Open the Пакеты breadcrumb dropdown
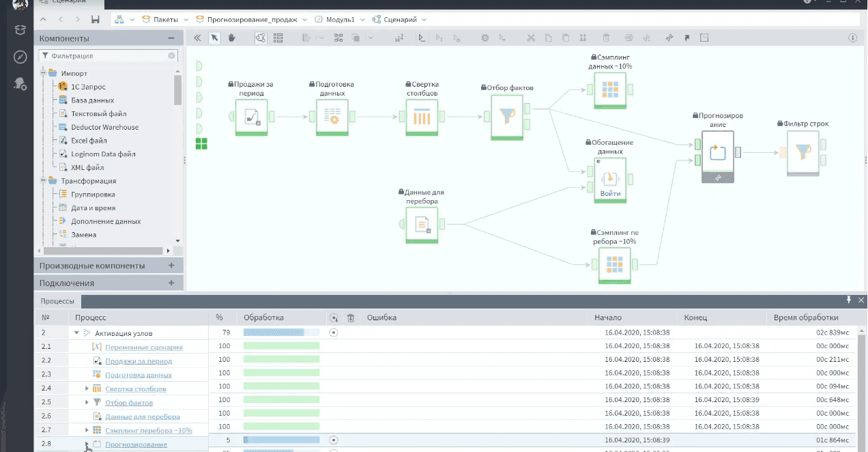 click(184, 20)
